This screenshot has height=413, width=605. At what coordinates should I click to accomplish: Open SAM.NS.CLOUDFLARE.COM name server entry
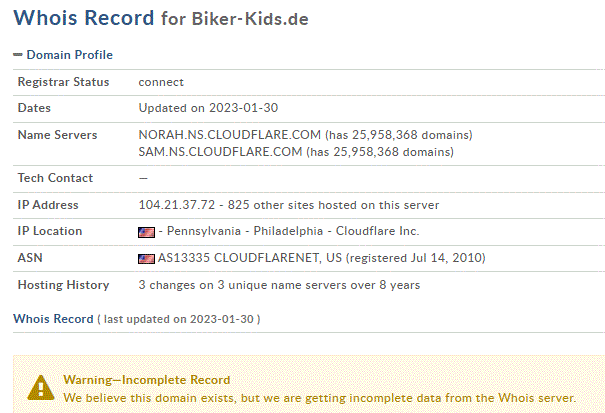tap(220, 152)
